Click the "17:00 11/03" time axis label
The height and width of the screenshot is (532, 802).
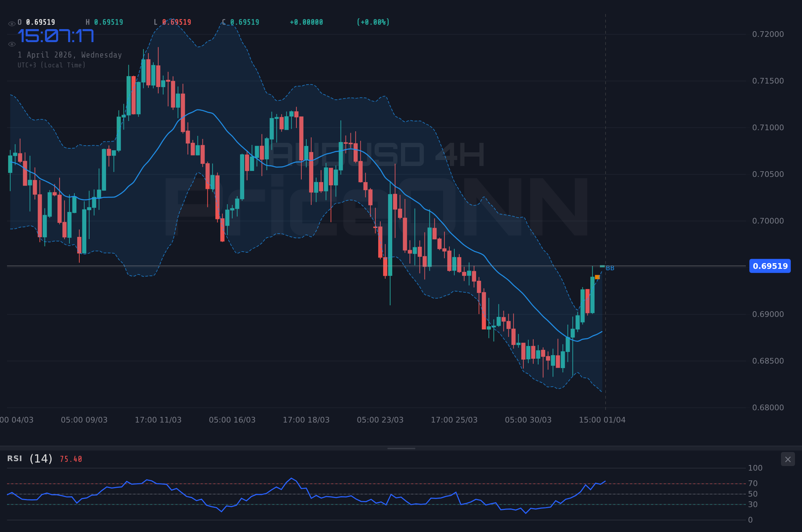tap(158, 420)
